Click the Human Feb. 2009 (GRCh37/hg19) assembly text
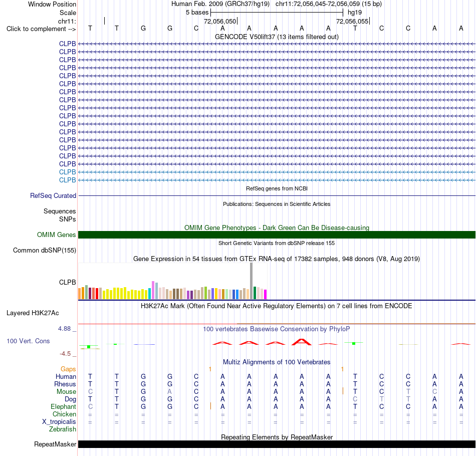The width and height of the screenshot is (476, 456). pos(220,4)
